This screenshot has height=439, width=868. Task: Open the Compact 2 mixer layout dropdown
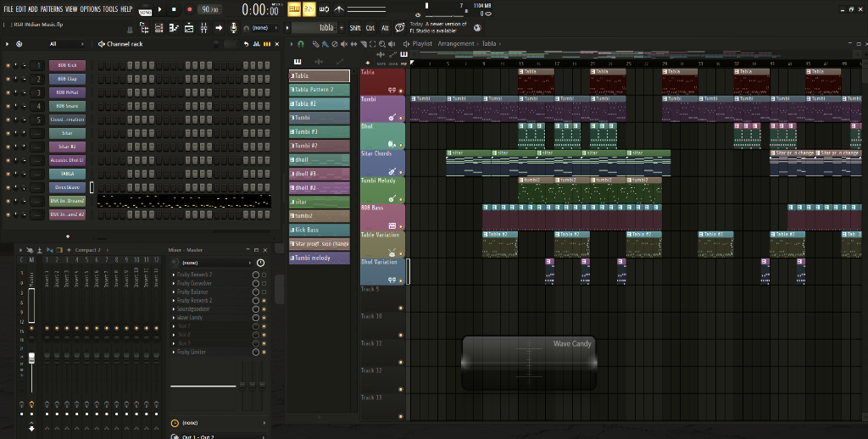92,250
